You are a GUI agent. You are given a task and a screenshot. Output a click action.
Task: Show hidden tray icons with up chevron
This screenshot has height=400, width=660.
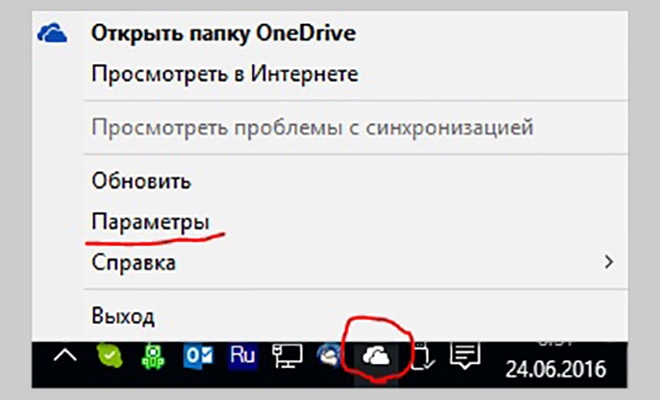[65, 356]
